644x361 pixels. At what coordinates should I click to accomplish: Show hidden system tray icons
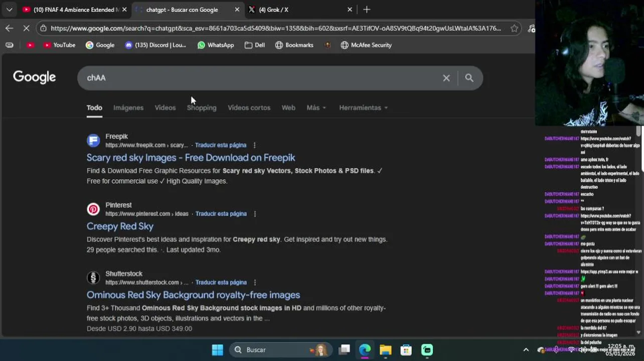tap(526, 350)
